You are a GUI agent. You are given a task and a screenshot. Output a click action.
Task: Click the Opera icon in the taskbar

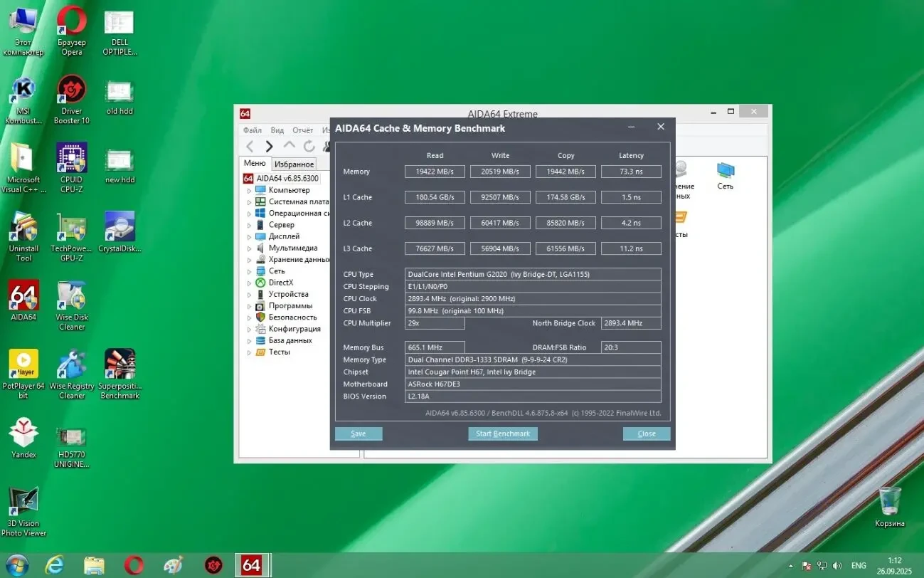pyautogui.click(x=134, y=565)
